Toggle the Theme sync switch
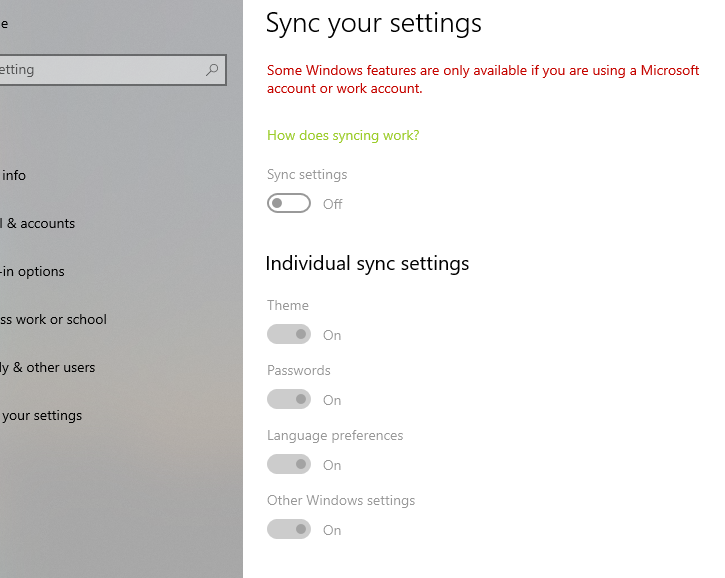Viewport: 725px width, 578px height. click(289, 334)
